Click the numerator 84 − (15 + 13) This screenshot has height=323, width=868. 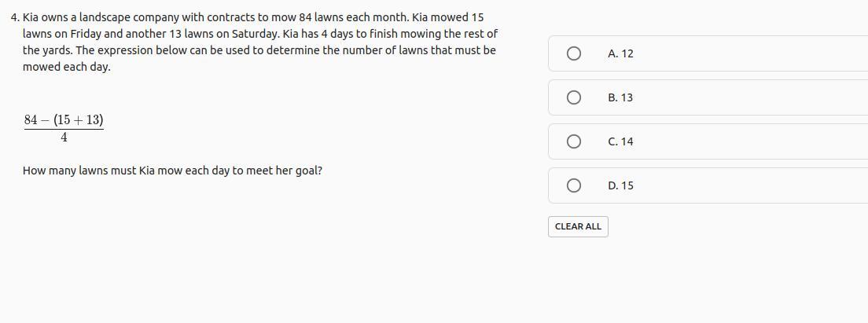(64, 120)
